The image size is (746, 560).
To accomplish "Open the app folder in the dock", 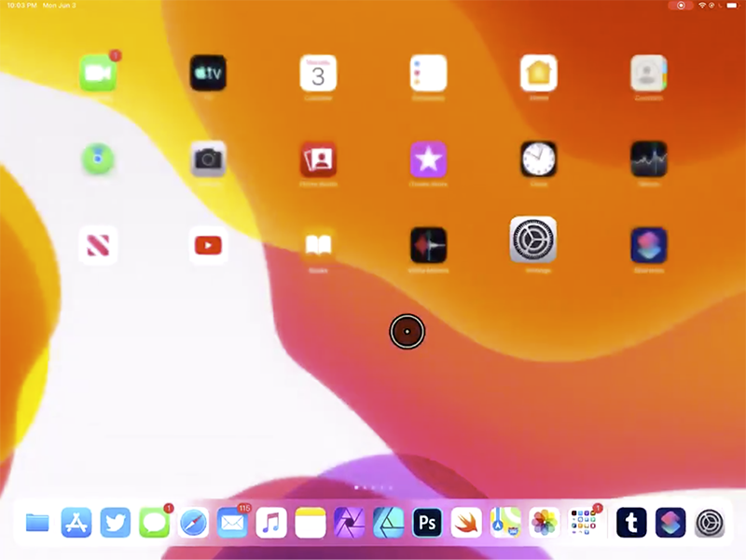I will click(584, 523).
